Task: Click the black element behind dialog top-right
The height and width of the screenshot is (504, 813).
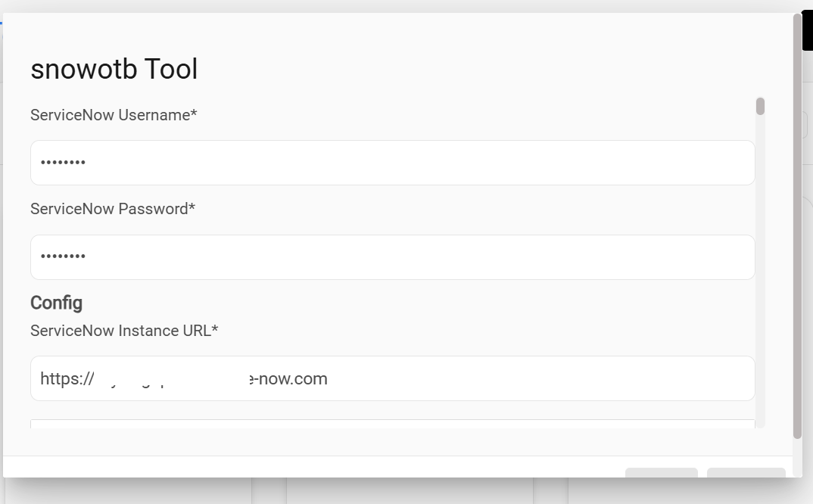Action: [807, 30]
